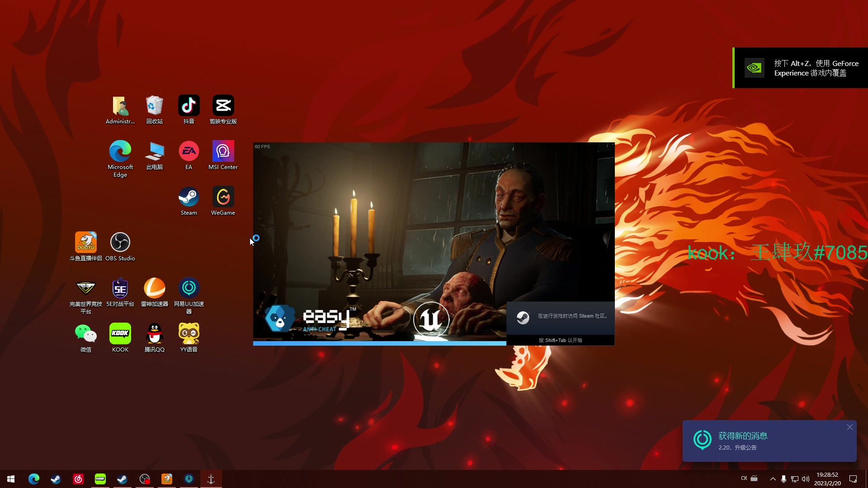Select the Douyin (抖音) desktop icon
This screenshot has height=488, width=868.
189,110
